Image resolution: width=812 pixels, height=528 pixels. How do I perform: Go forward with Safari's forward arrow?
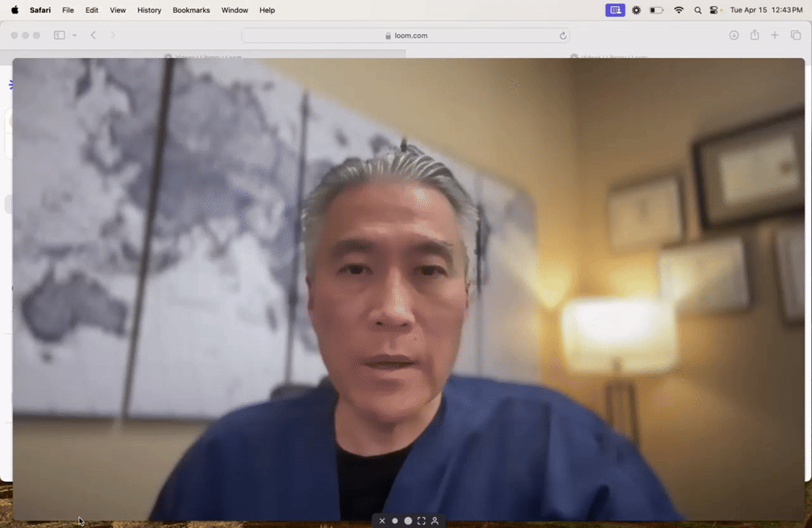tap(113, 35)
